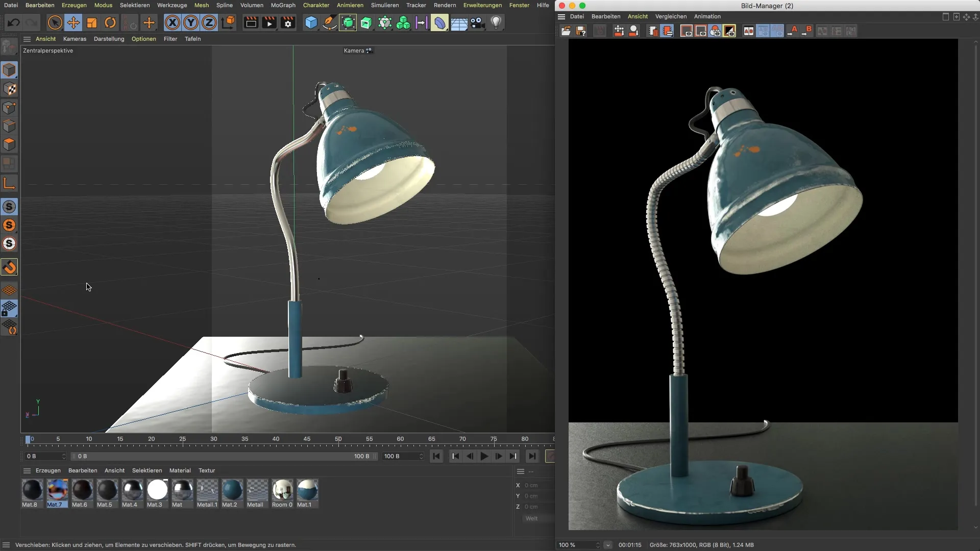Select the Live Selection arrow tool
The height and width of the screenshot is (551, 980).
click(55, 22)
